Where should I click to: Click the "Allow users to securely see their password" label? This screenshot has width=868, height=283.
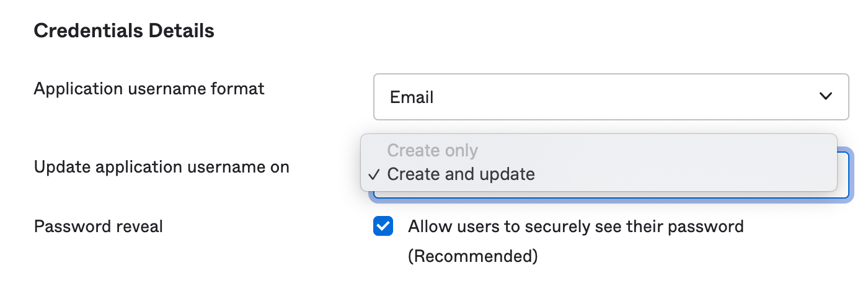[x=575, y=227]
